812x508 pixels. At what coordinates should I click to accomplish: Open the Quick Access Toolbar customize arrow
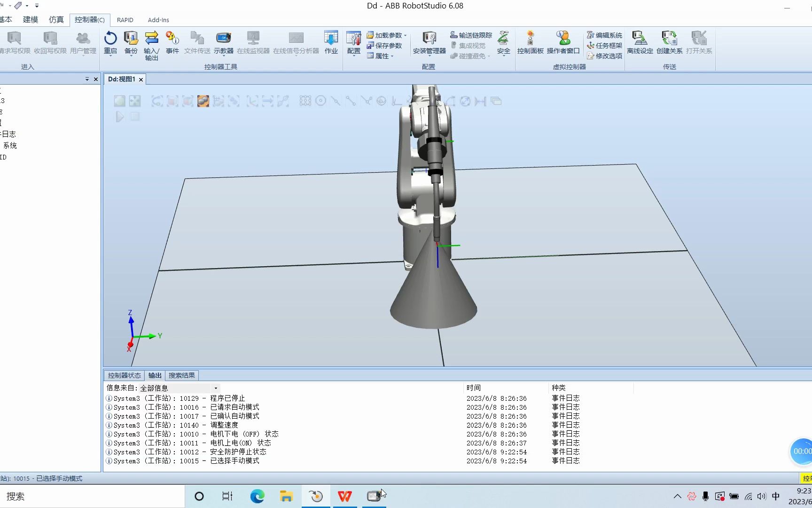(37, 6)
